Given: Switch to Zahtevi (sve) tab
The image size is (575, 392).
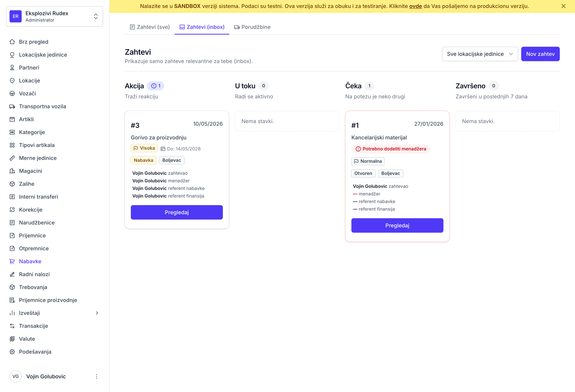Looking at the screenshot, I should pyautogui.click(x=150, y=27).
